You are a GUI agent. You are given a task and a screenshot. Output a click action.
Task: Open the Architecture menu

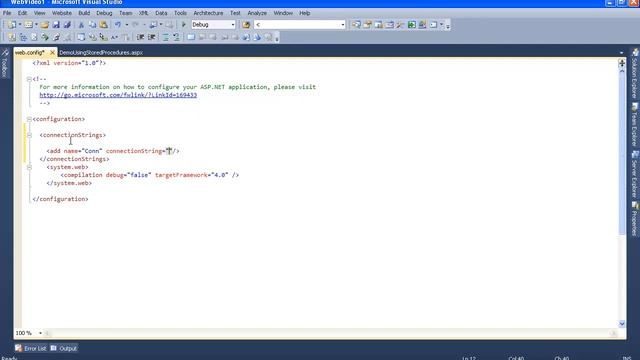[208, 13]
